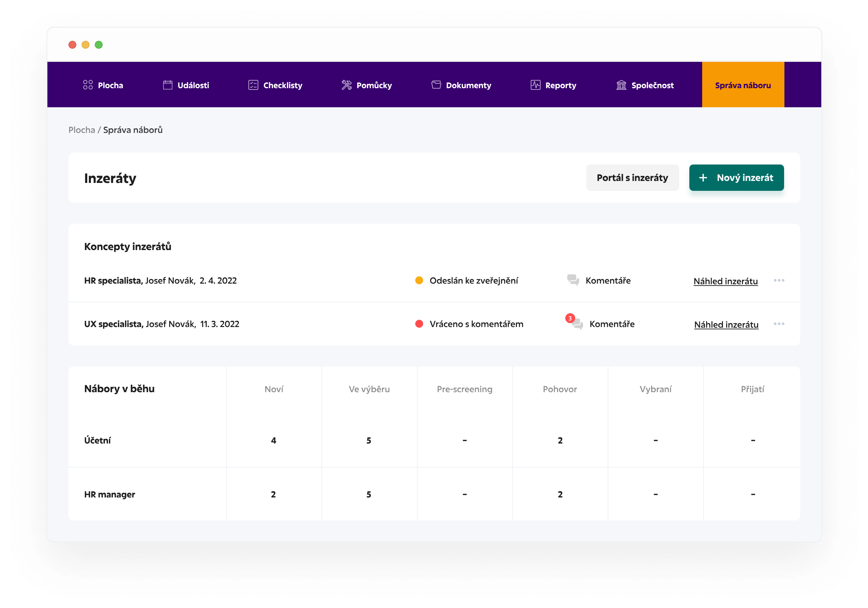Click Vráceno s komentářem status text
This screenshot has width=868, height=608.
coord(476,324)
